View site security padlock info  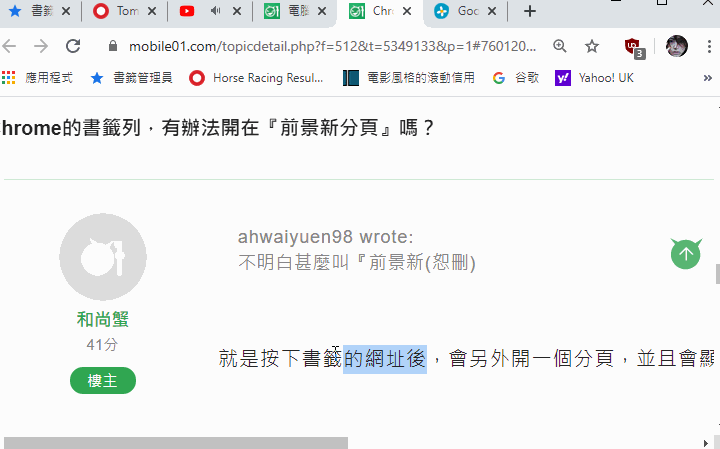pyautogui.click(x=112, y=46)
